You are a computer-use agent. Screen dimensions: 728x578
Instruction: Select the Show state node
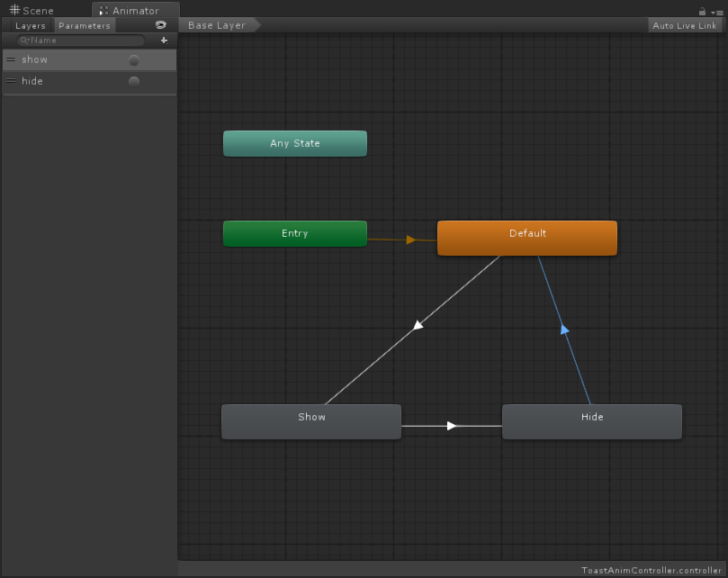click(311, 421)
